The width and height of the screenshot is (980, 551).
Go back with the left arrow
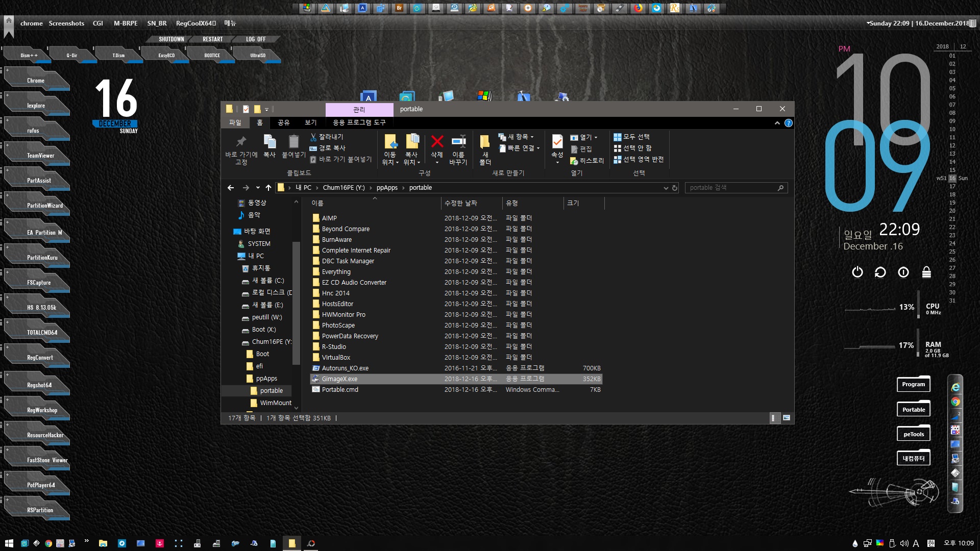(231, 188)
